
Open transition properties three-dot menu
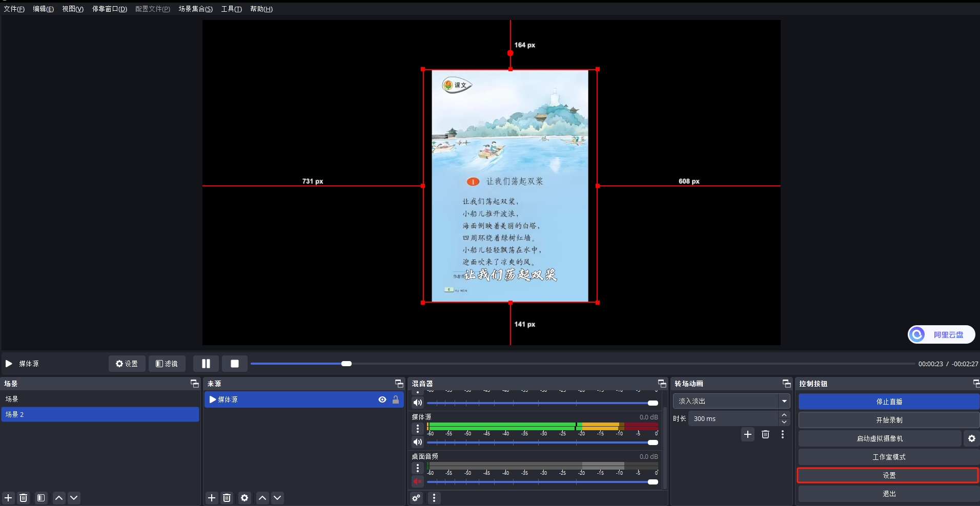point(783,434)
